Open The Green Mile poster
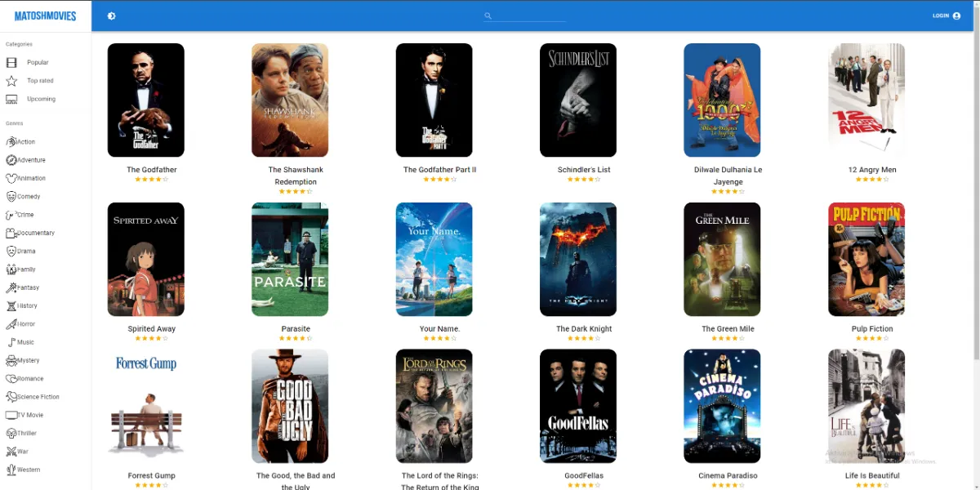The width and height of the screenshot is (980, 490). pyautogui.click(x=722, y=259)
